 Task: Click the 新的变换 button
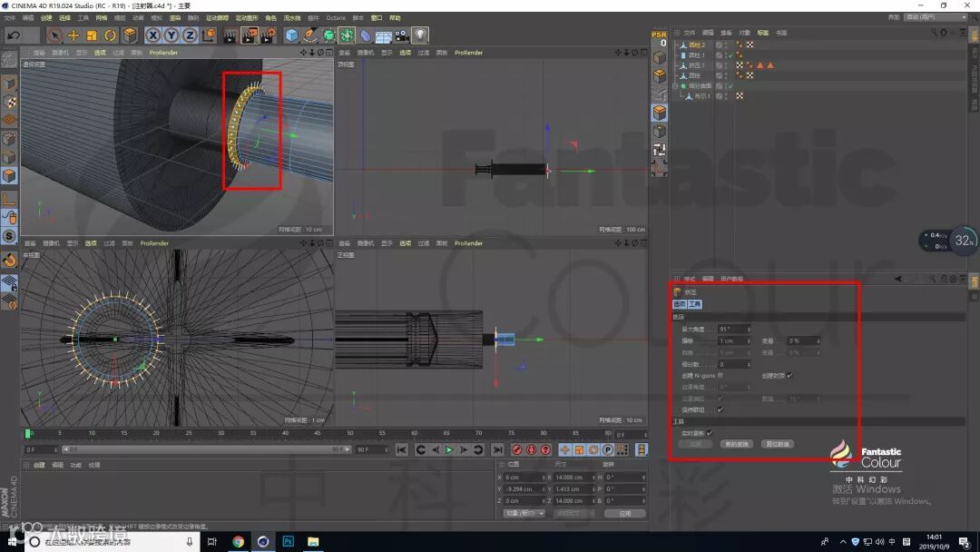pyautogui.click(x=736, y=444)
